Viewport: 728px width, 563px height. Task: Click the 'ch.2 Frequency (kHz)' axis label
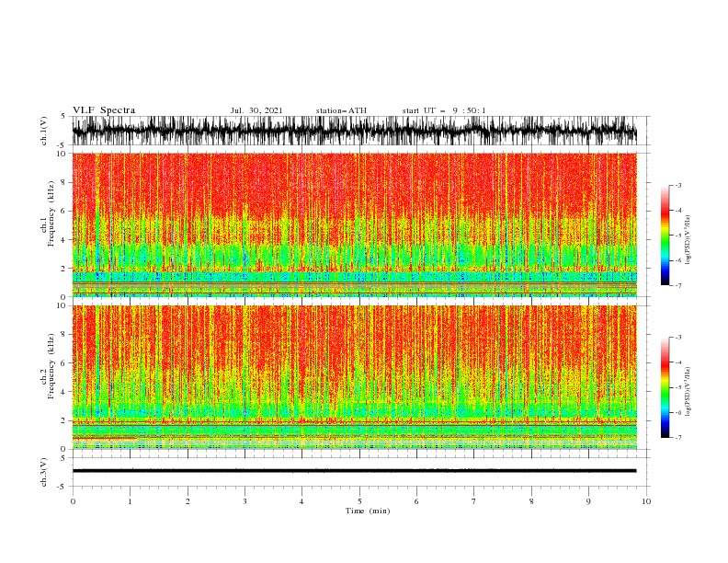(x=48, y=365)
